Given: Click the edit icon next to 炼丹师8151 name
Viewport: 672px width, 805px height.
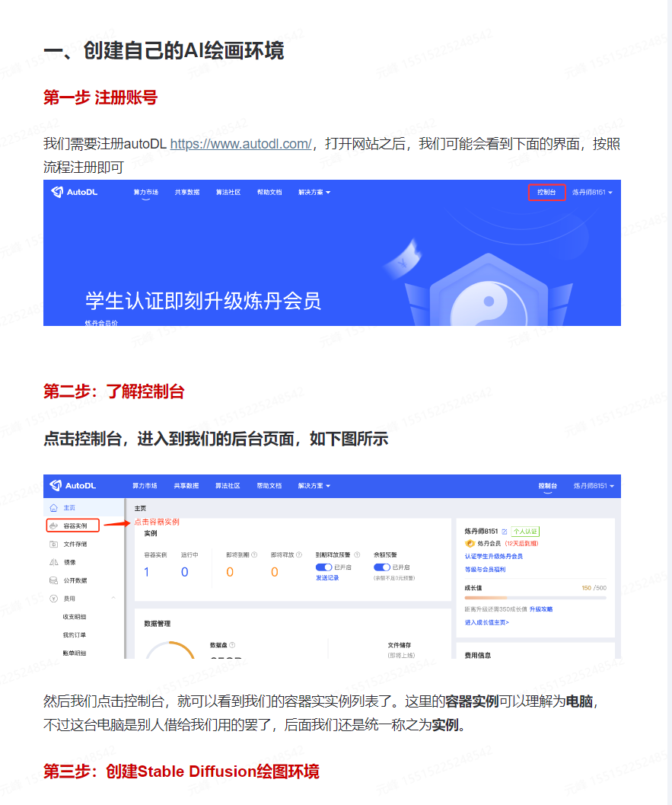Looking at the screenshot, I should click(505, 532).
